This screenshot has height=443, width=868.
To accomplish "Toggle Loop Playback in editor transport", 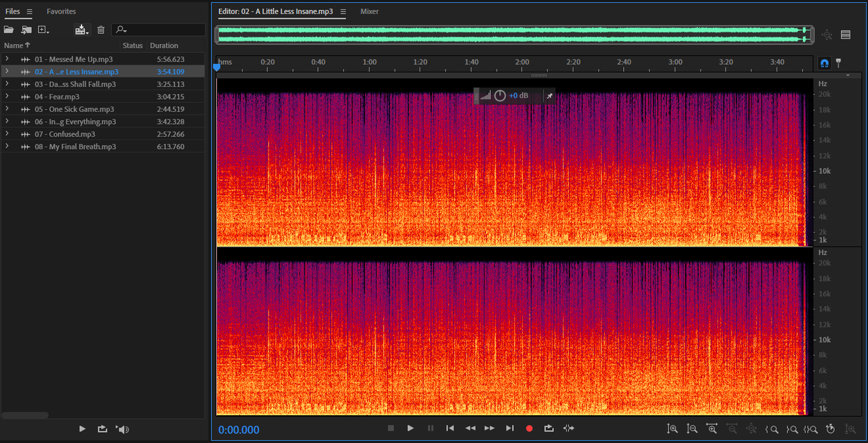I will (x=549, y=428).
